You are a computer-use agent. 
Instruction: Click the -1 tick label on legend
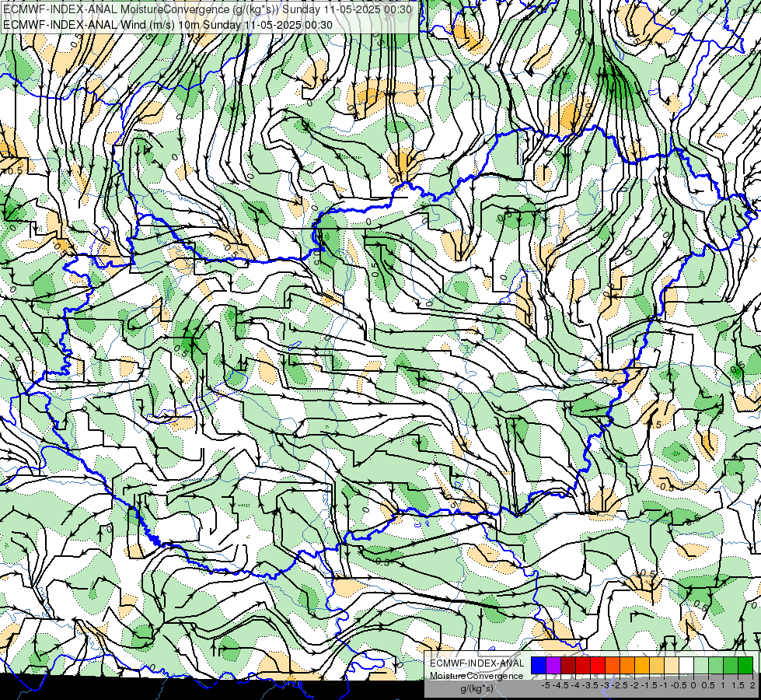point(664,685)
